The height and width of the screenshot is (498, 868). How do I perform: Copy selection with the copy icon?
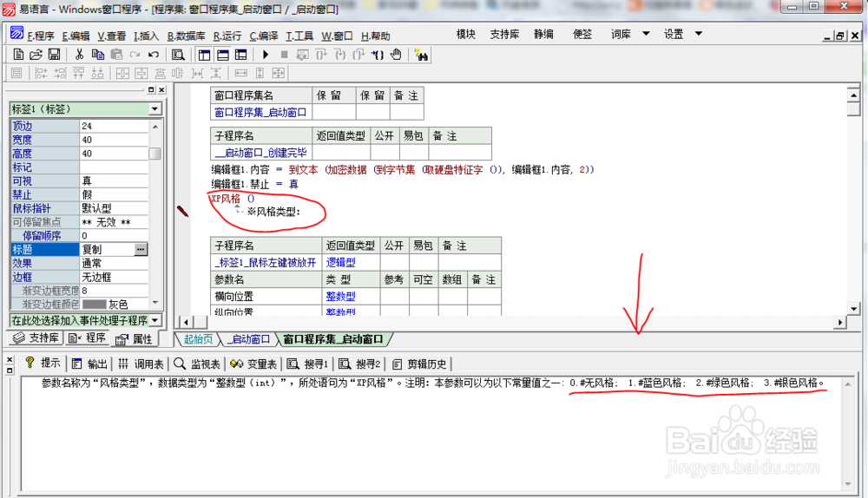point(98,55)
